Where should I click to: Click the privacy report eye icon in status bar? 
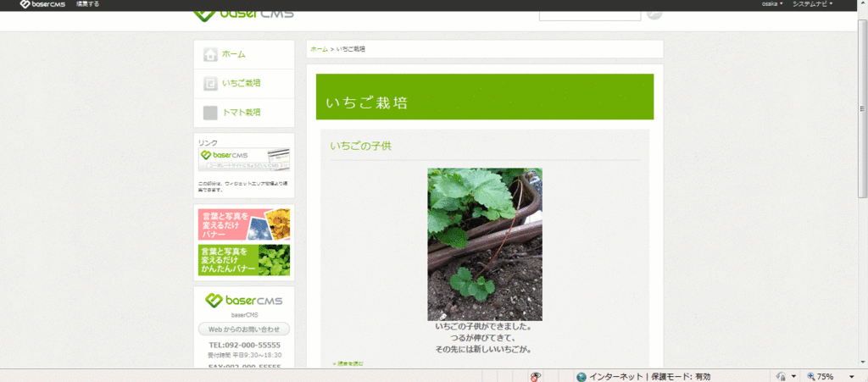click(536, 376)
